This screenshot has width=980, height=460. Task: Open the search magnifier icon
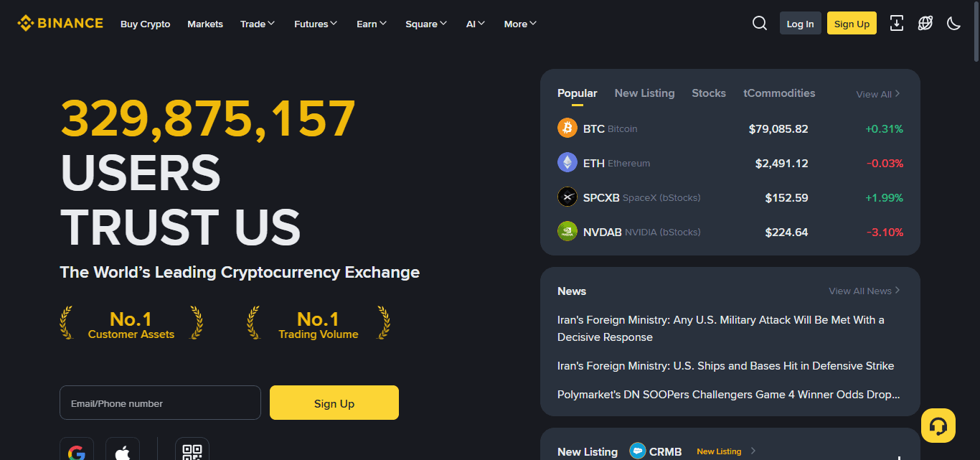tap(760, 24)
